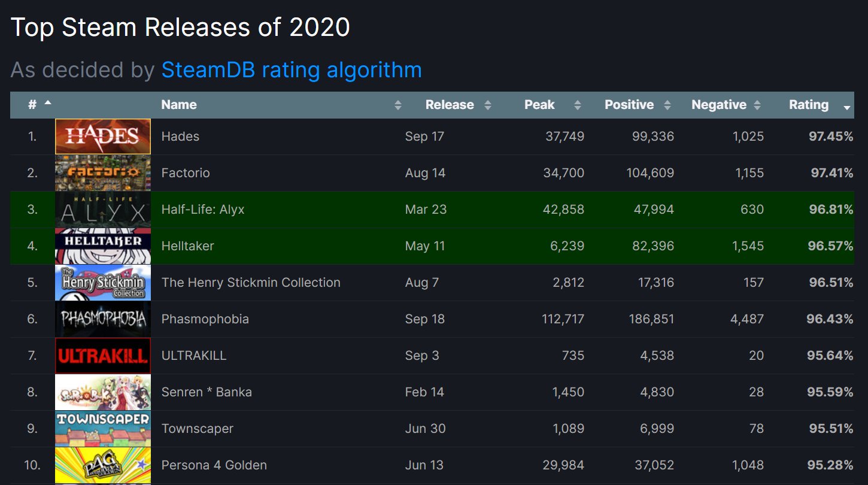This screenshot has height=485, width=868.
Task: Select Persona 4 Golden release Jun 13
Action: pyautogui.click(x=424, y=465)
